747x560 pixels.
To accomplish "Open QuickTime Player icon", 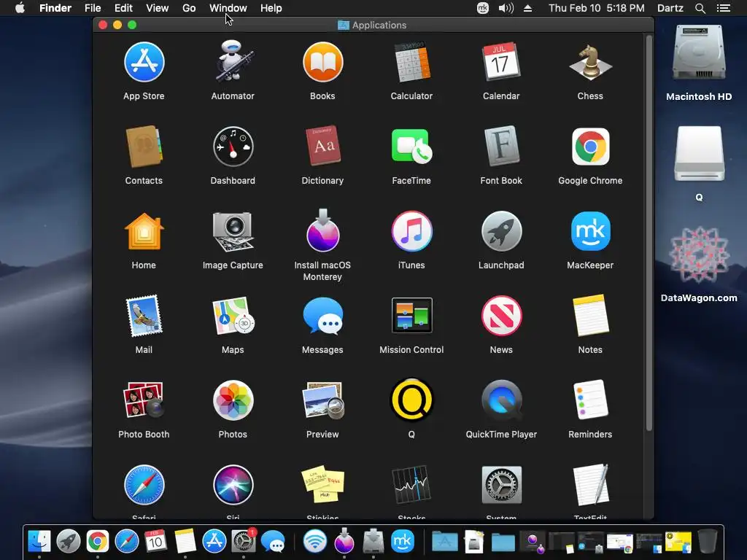I will 501,400.
